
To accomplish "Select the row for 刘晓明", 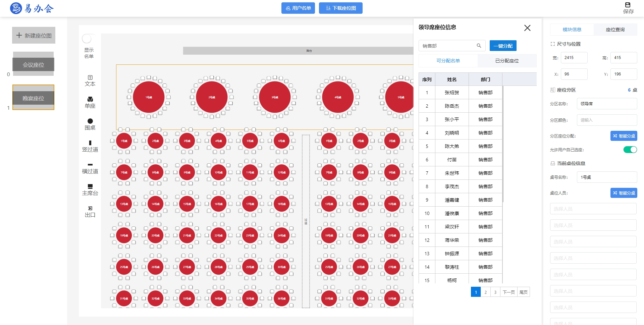I will click(461, 133).
